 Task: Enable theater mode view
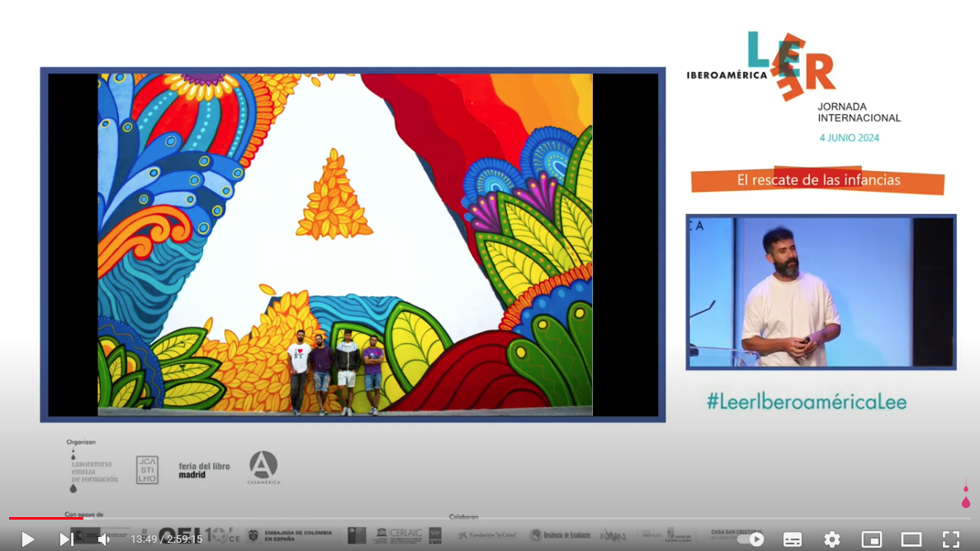pos(911,539)
